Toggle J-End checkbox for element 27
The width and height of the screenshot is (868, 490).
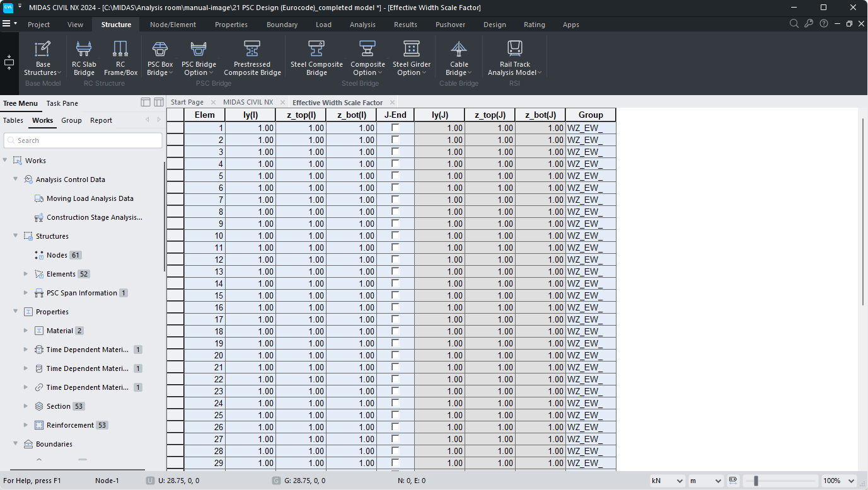395,439
